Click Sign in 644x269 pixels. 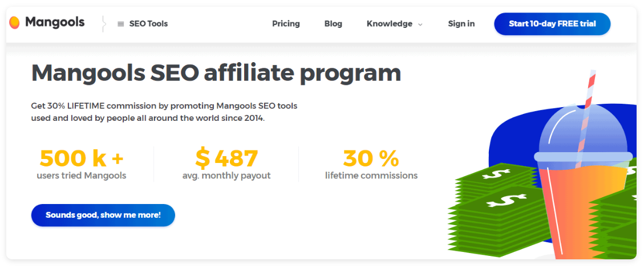(x=461, y=24)
